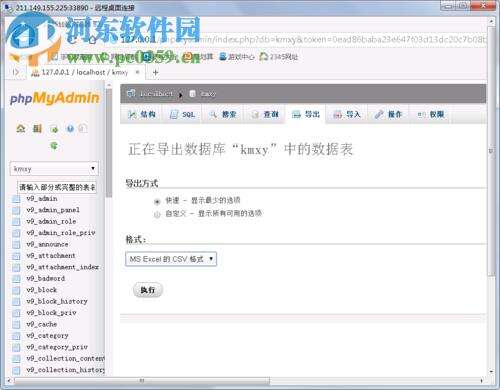Image resolution: width=500 pixels, height=390 pixels.
Task: Click the table icon beside v9_category
Action: pyautogui.click(x=16, y=336)
